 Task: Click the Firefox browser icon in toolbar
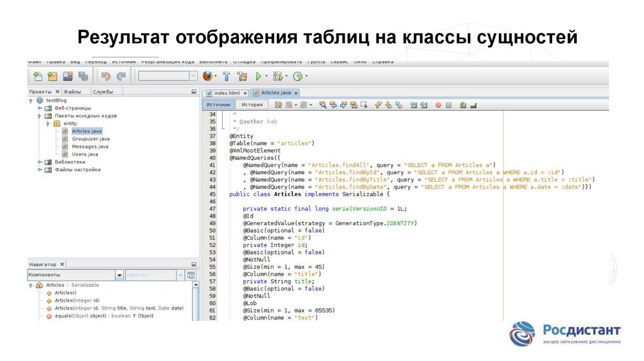(208, 76)
